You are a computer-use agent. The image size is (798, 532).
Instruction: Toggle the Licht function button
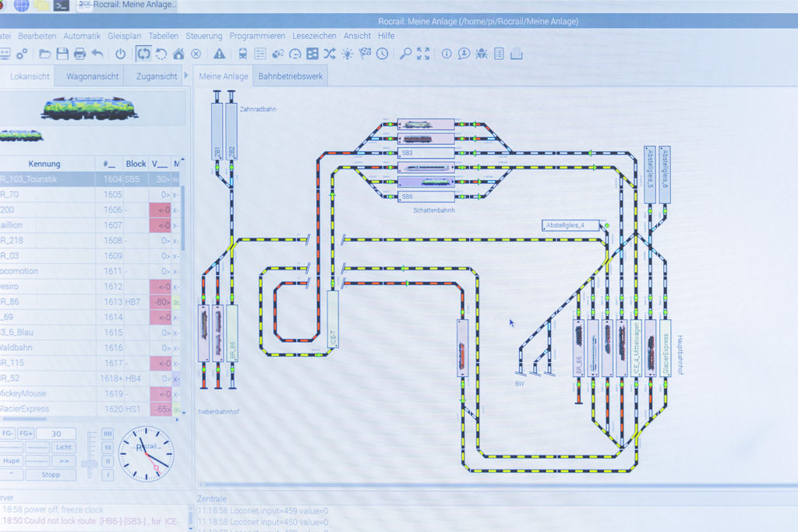63,447
